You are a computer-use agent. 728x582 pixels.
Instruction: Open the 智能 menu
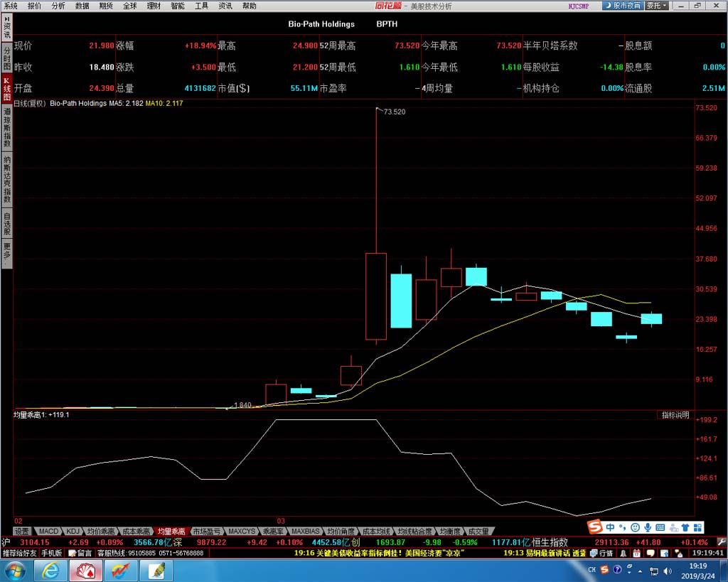177,6
